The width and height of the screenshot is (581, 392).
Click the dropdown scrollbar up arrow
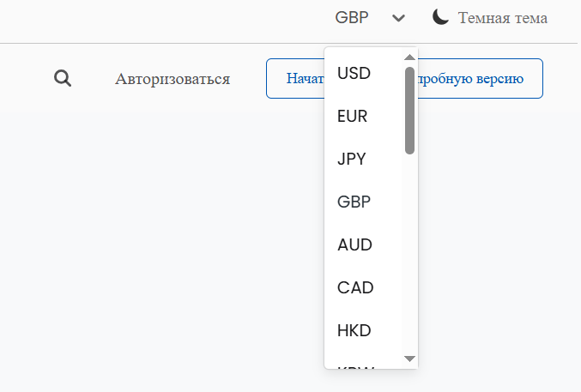409,57
